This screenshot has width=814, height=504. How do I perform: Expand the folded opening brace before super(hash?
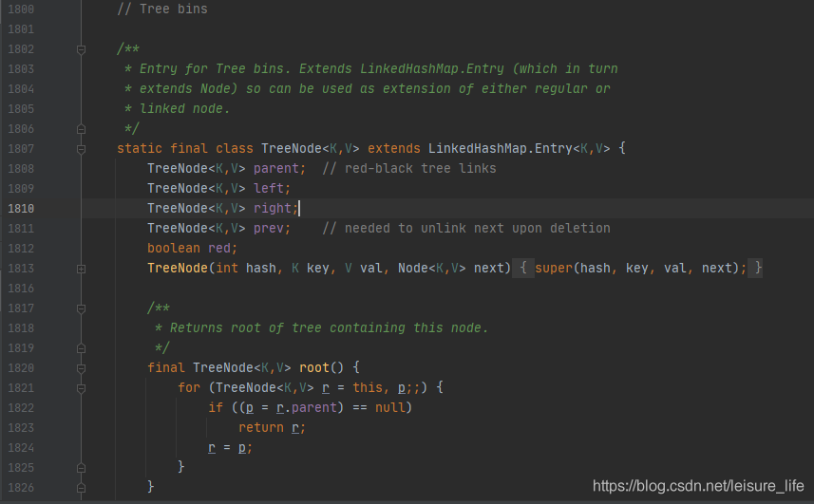[523, 268]
